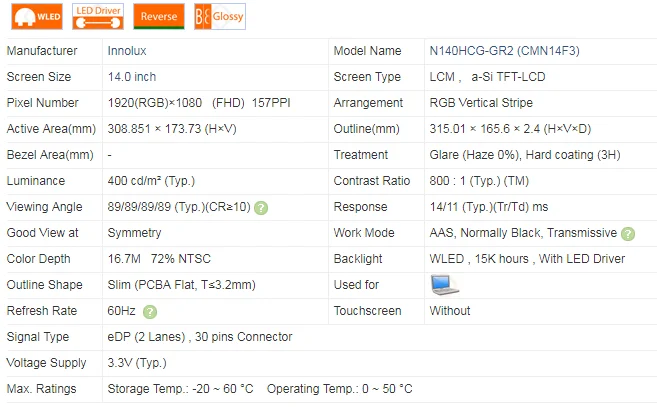Click Slim (PCBA Flat, T≤3.2mm) value
657x407 pixels.
181,285
